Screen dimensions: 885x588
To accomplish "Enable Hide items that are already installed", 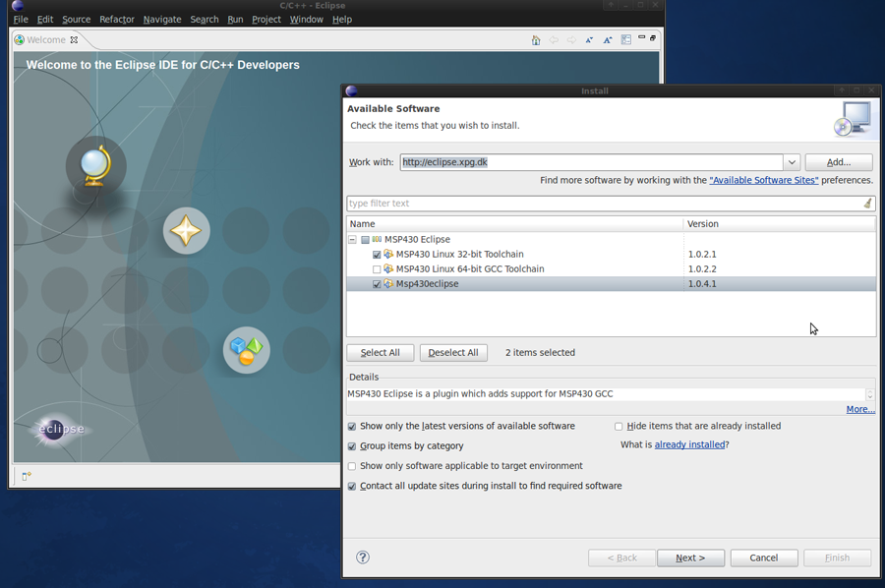I will click(619, 426).
